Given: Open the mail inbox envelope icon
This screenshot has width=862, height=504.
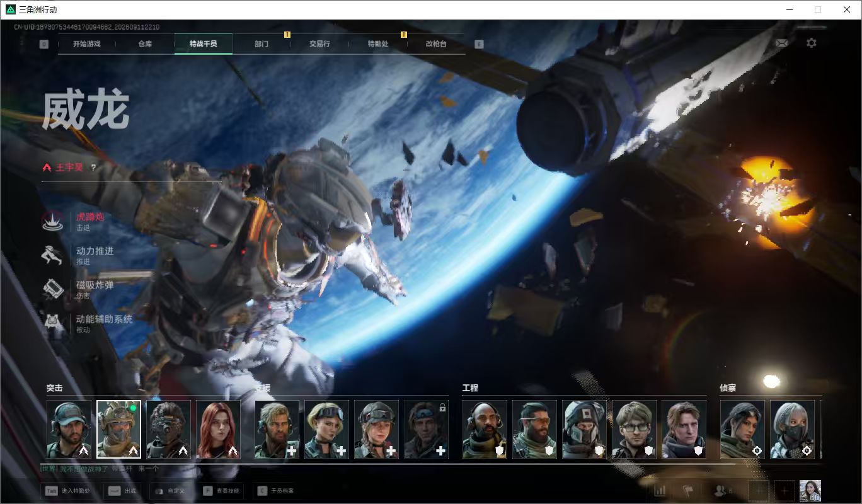Looking at the screenshot, I should tap(781, 43).
